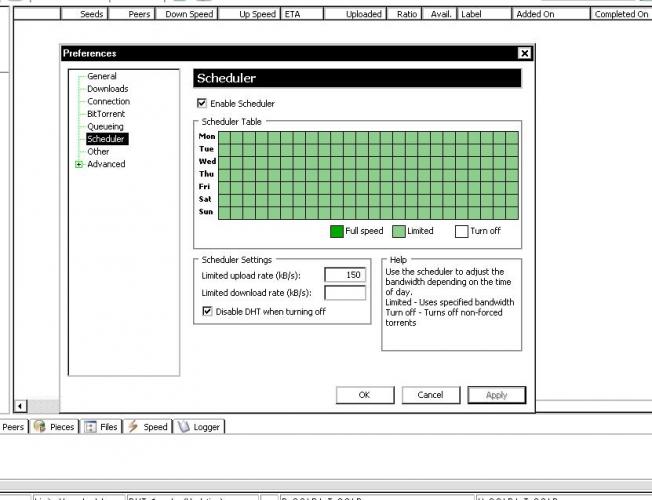The height and width of the screenshot is (500, 652).
Task: Click the Full speed legend swatch
Action: point(336,231)
